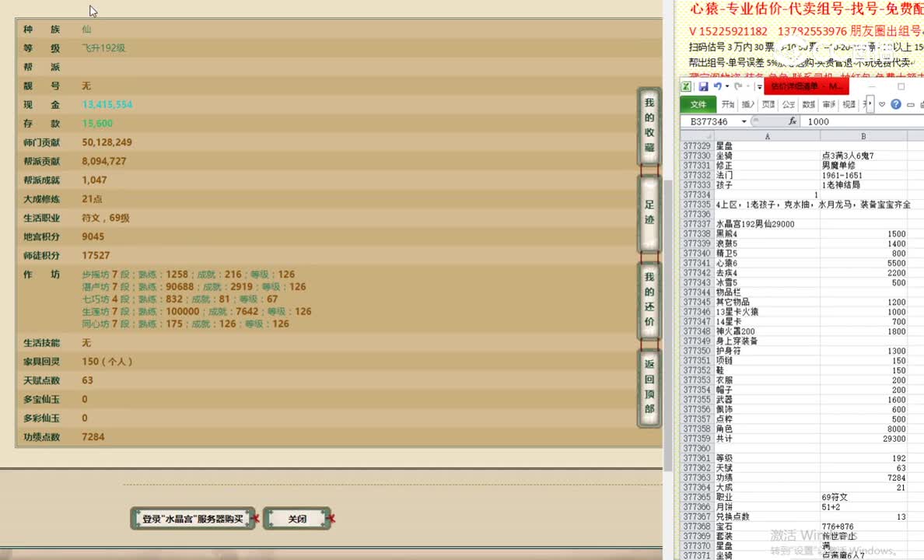
Task: Click the Save icon on Excel's Quick Access Toolbar
Action: click(x=704, y=86)
